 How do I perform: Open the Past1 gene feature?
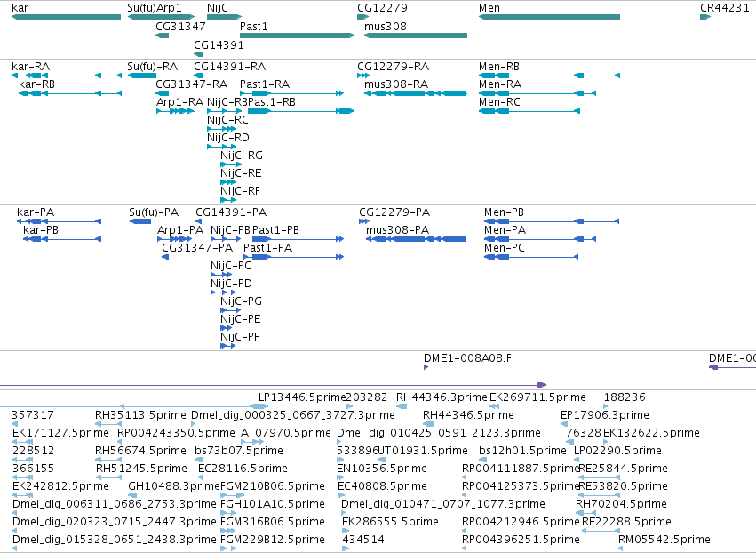click(297, 36)
